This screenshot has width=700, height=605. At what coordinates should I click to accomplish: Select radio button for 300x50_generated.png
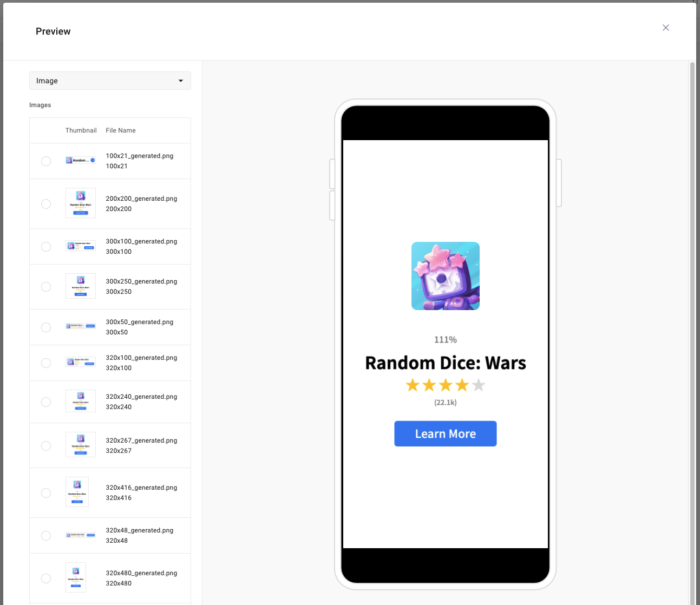tap(46, 327)
